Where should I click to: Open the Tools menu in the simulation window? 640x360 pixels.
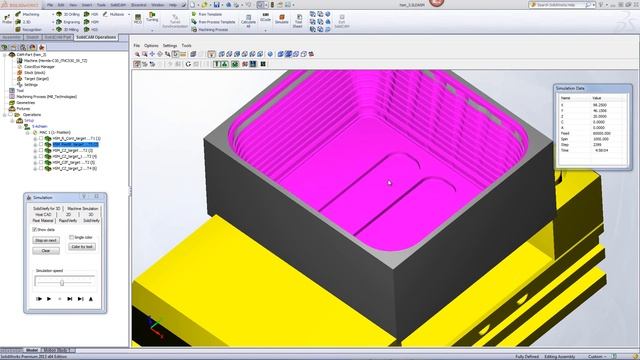(x=187, y=46)
